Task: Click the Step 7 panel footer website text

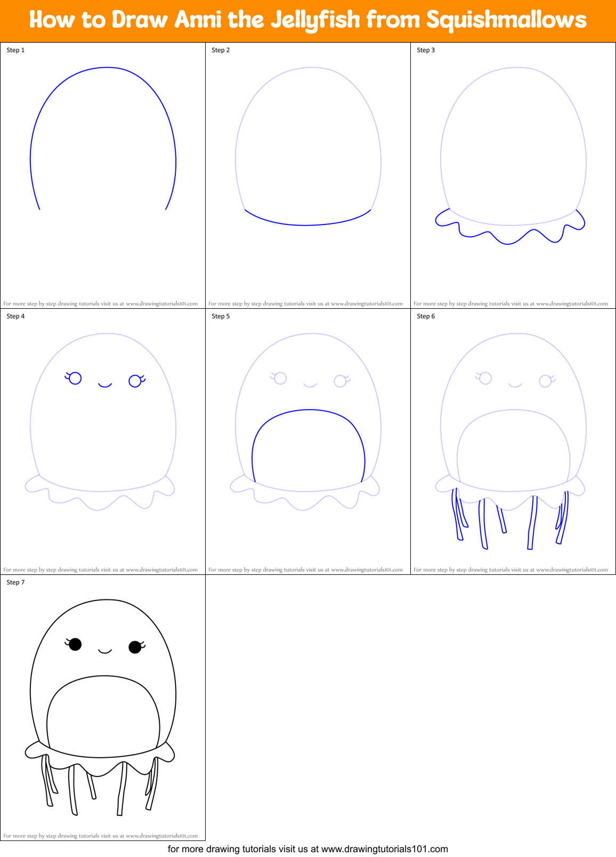Action: pyautogui.click(x=100, y=836)
